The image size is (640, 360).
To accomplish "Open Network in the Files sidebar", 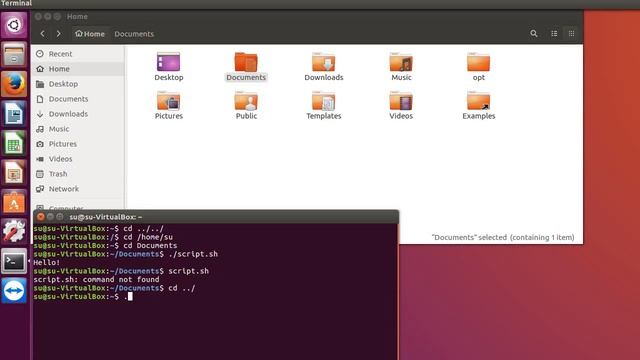I will (78, 189).
